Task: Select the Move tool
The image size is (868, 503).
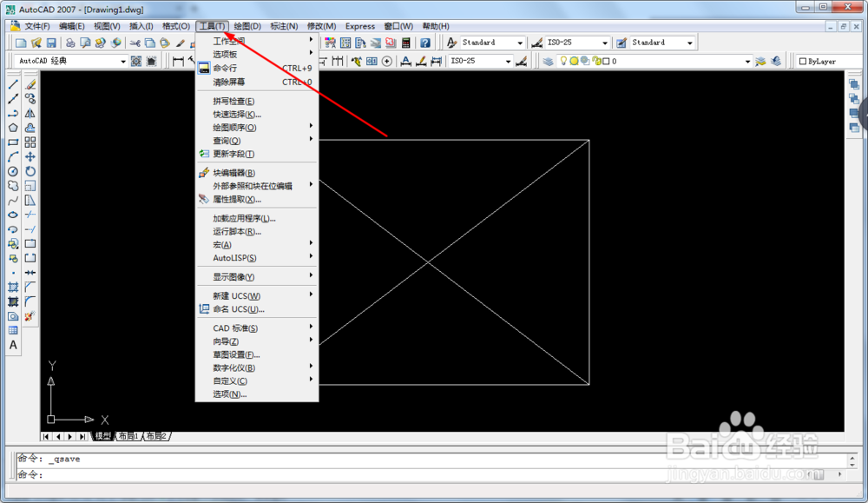Action: [30, 156]
